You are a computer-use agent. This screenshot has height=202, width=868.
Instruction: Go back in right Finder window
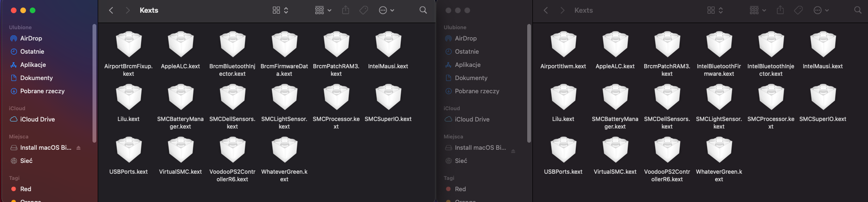pos(546,10)
